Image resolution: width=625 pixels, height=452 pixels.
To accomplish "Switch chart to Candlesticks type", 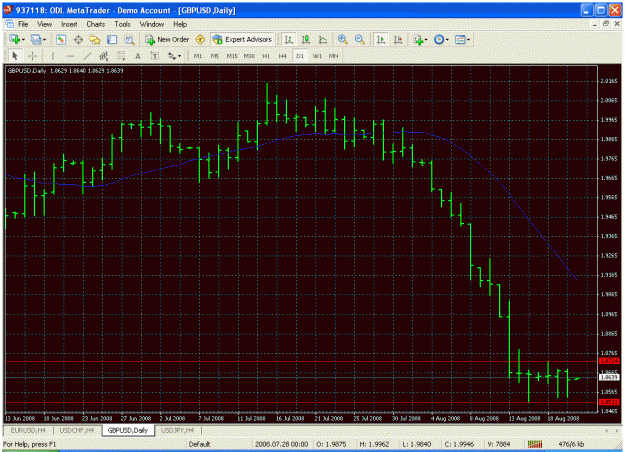I will (306, 39).
